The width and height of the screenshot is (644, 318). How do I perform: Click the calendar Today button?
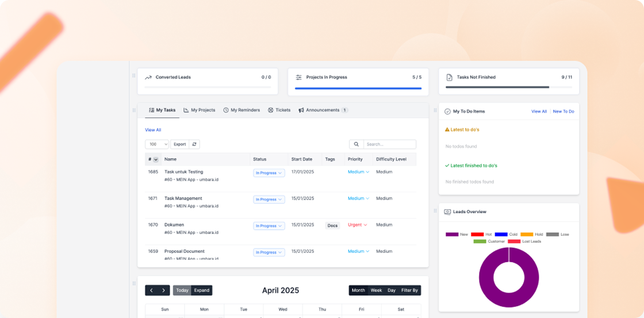point(182,290)
